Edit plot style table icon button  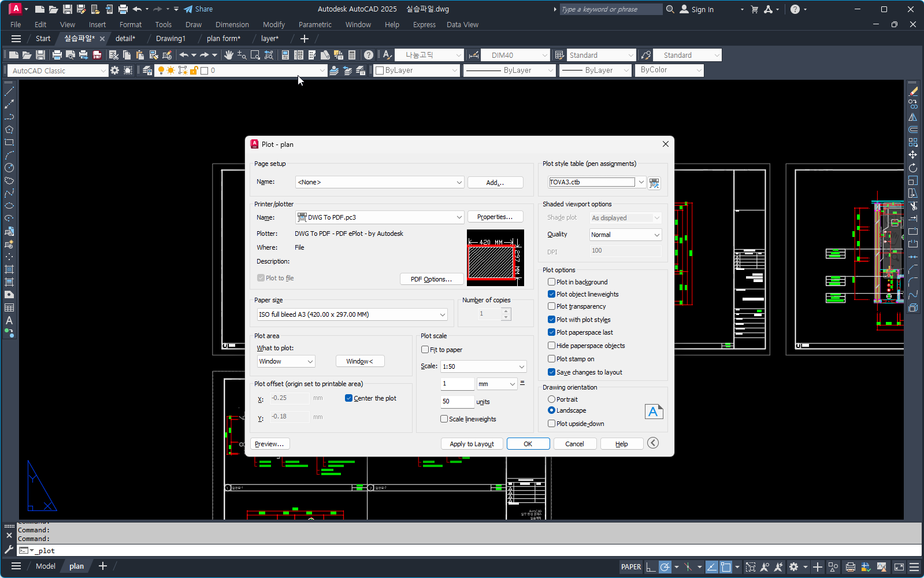tap(654, 183)
